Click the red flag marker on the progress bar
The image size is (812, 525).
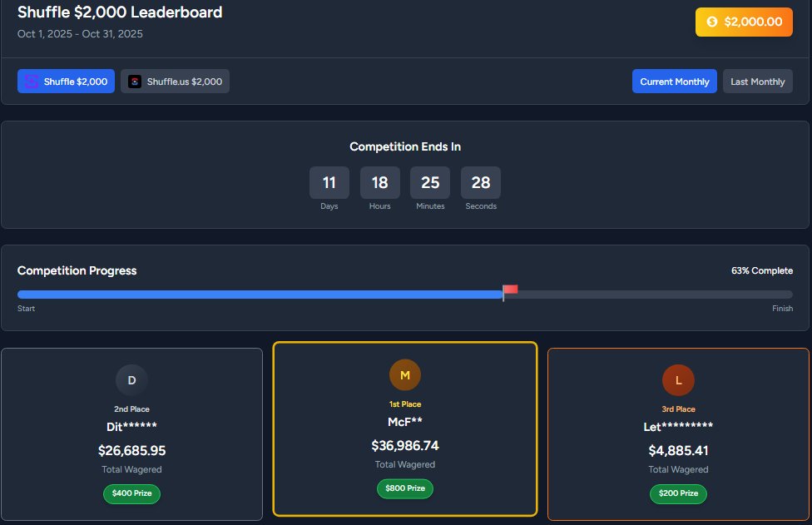coord(512,289)
